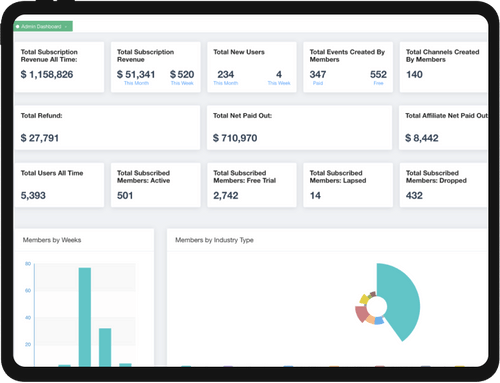This screenshot has width=500, height=383.
Task: Click the 'Members by Industry Type' chart title
Action: [214, 240]
